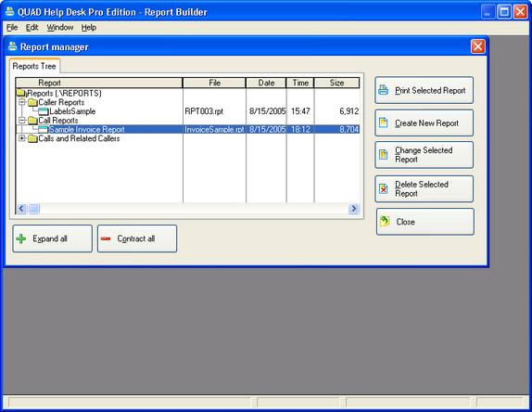Select the Reports Tree tab
The height and width of the screenshot is (412, 532).
point(34,66)
